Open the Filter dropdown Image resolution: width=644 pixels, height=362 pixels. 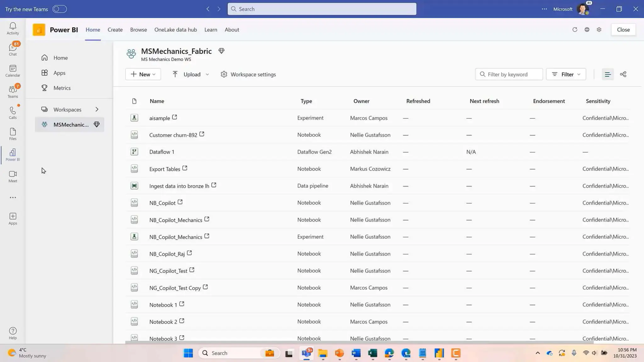(x=566, y=74)
